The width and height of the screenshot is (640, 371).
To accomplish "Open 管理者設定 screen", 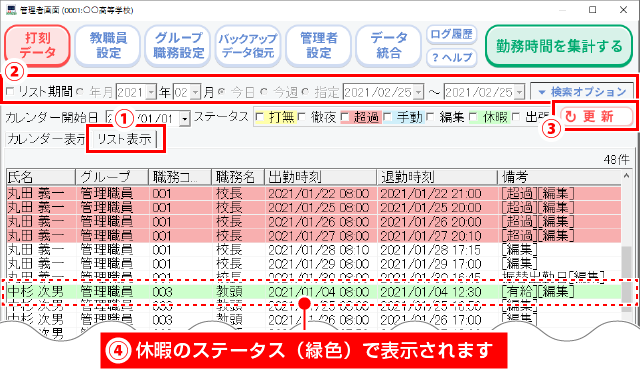I will 318,45.
